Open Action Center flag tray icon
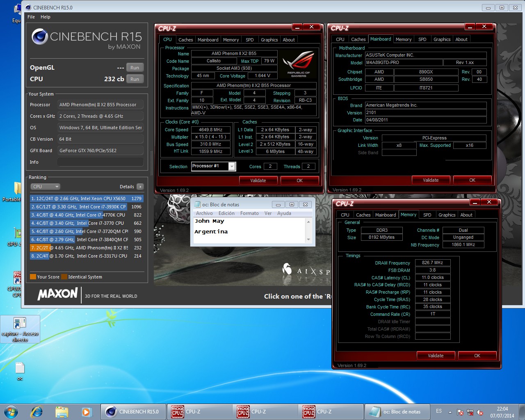The width and height of the screenshot is (525, 420). (460, 412)
